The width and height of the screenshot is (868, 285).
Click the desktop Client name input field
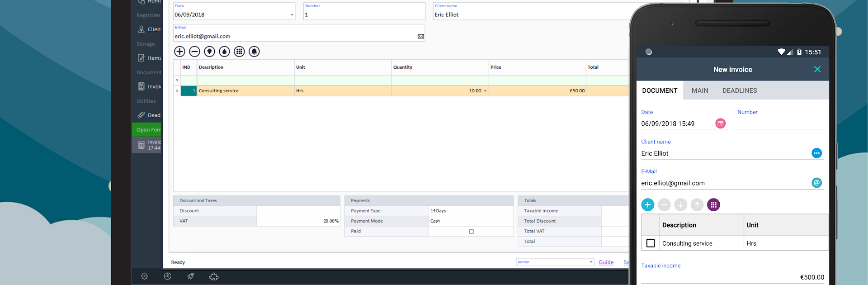529,15
